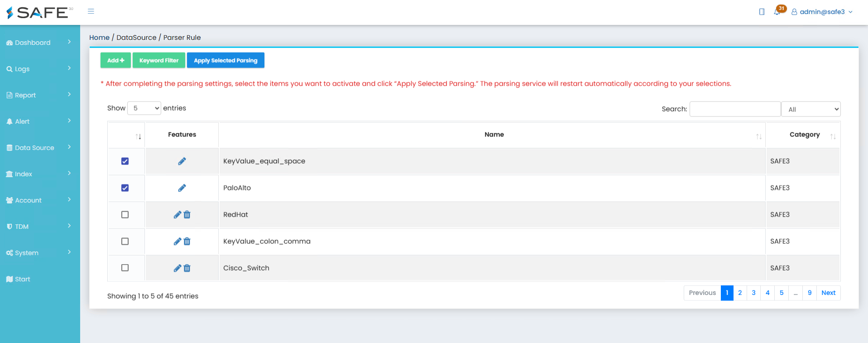Check the Cisco_Switch checkbox
868x343 pixels.
125,268
